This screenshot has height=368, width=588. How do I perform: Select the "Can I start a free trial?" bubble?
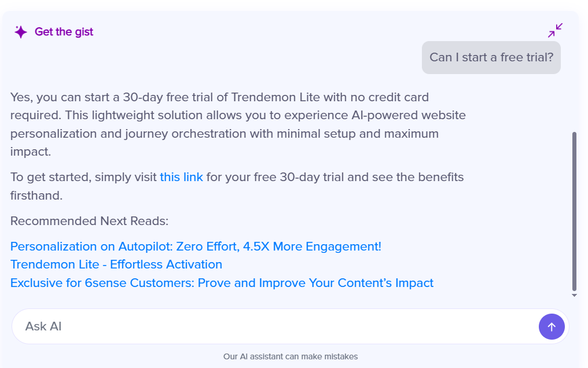click(x=491, y=58)
